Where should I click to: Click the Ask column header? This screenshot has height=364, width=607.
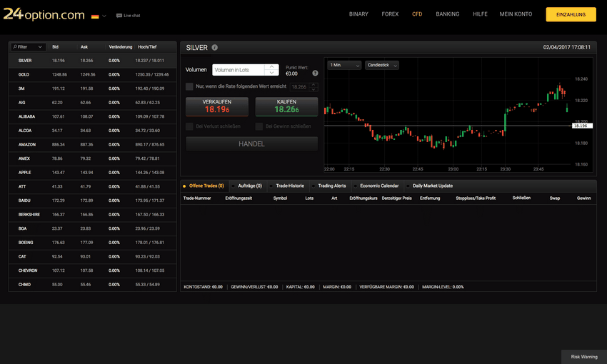(x=84, y=47)
